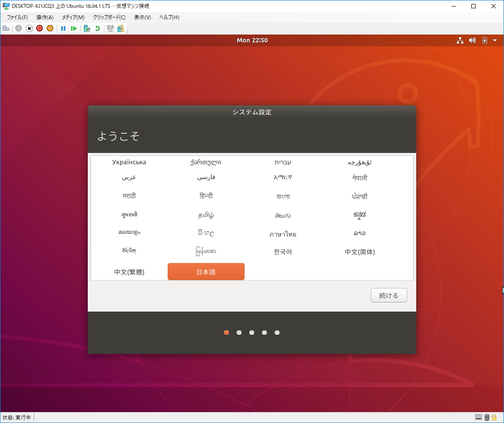The height and width of the screenshot is (423, 504).
Task: Select ಕನ್ನಡ language
Action: pos(360,215)
